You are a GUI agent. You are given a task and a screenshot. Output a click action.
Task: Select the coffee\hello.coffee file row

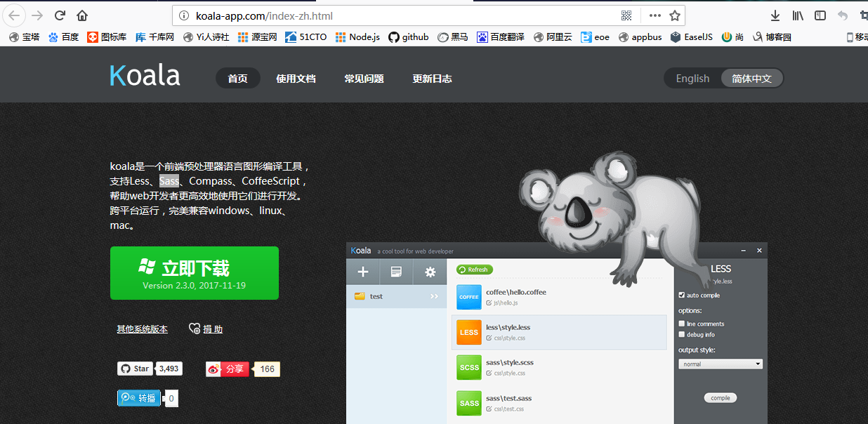559,297
